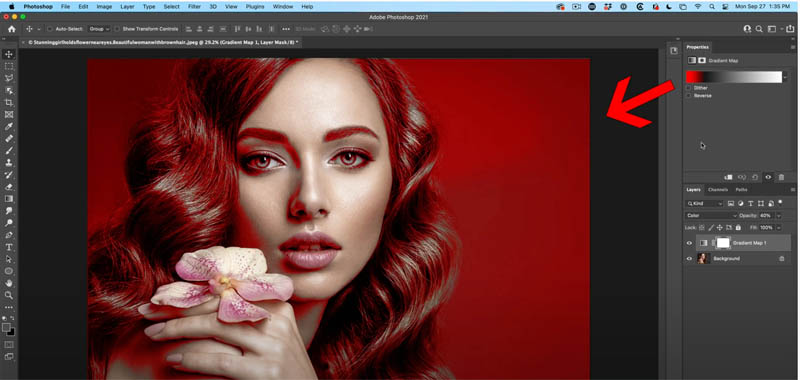This screenshot has height=380, width=800.
Task: Open the Auto-Select Group dropdown
Action: point(99,29)
